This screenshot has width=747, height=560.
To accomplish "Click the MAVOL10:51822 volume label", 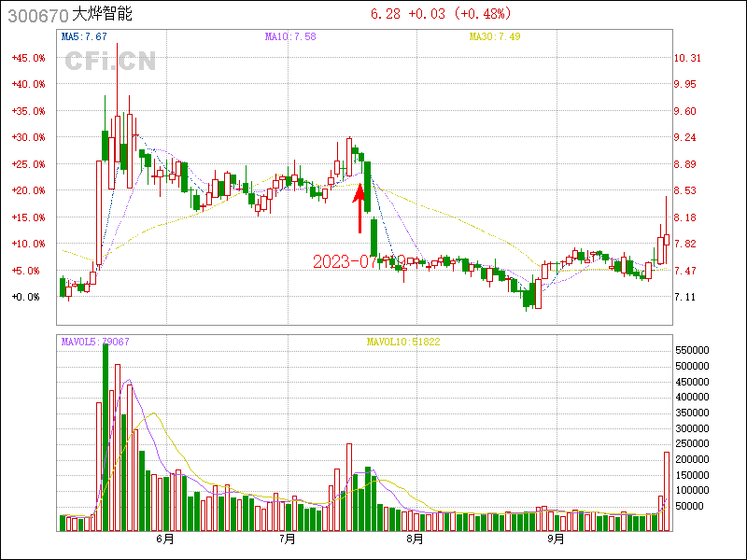I will coord(403,342).
